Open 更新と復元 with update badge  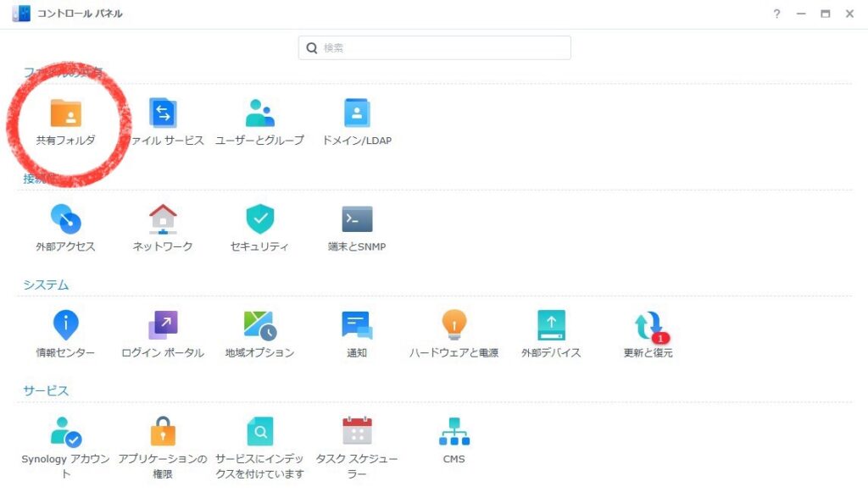(648, 326)
